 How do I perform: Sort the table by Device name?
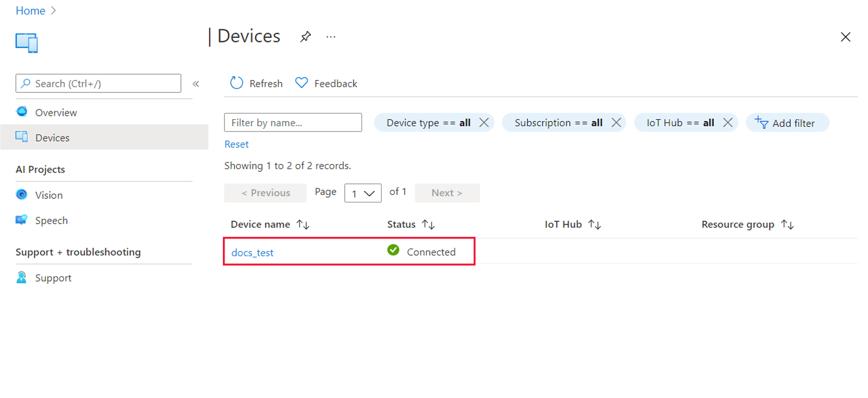pos(303,225)
